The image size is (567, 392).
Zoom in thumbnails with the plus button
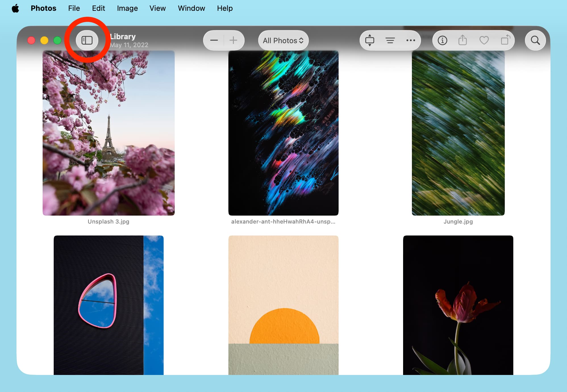click(x=234, y=40)
